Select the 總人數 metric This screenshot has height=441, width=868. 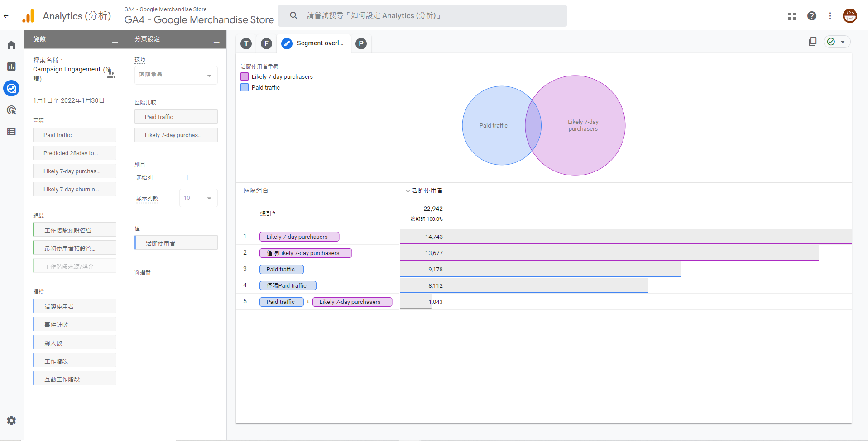[x=75, y=342]
